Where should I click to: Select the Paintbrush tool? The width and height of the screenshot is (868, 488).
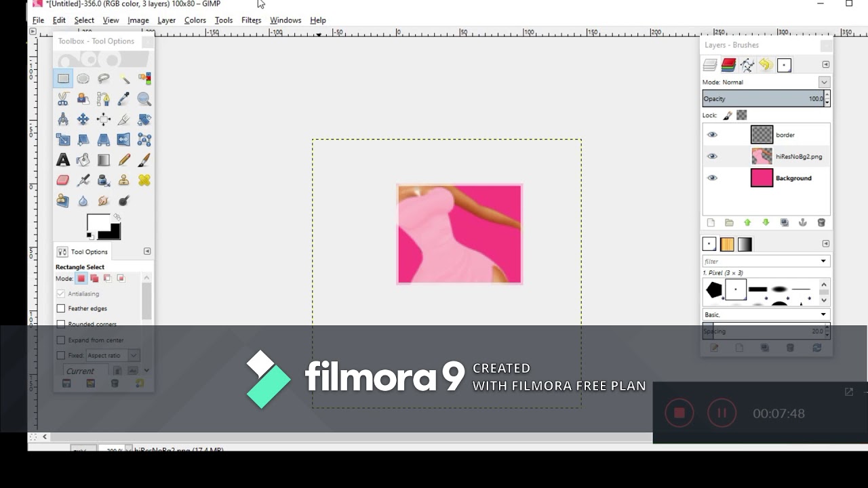pos(144,160)
